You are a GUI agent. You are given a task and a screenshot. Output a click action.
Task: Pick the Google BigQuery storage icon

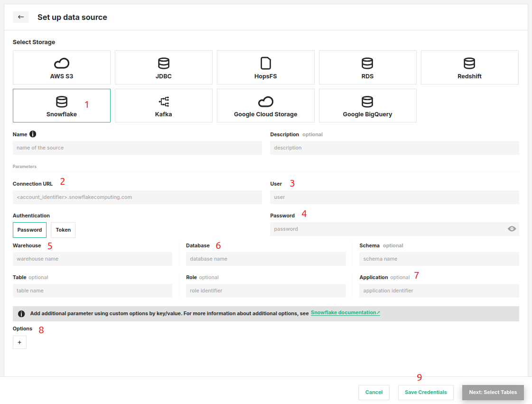point(367,102)
